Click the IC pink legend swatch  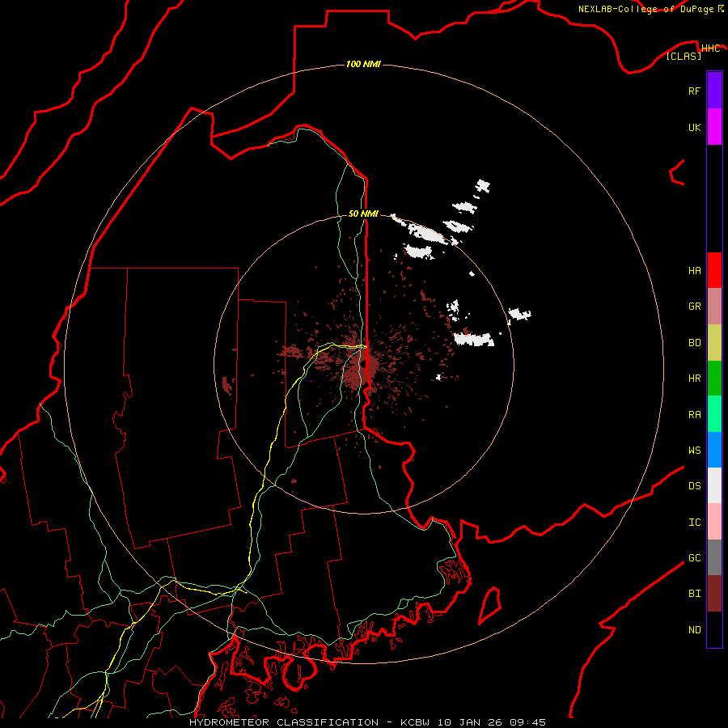(x=714, y=522)
